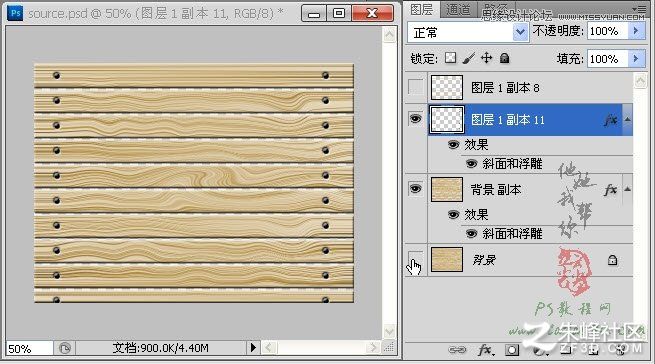Click the status bar circular preview icon
Image resolution: width=655 pixels, height=364 pixels.
65,348
